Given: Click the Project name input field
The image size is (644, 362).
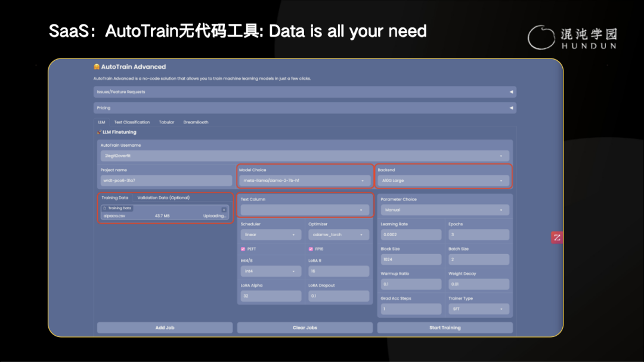Looking at the screenshot, I should tap(166, 180).
